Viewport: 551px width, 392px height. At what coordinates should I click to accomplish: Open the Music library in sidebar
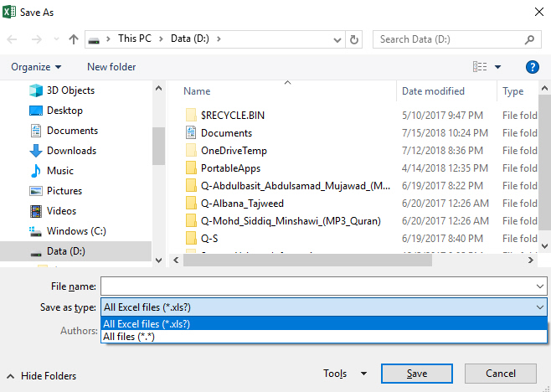coord(60,171)
